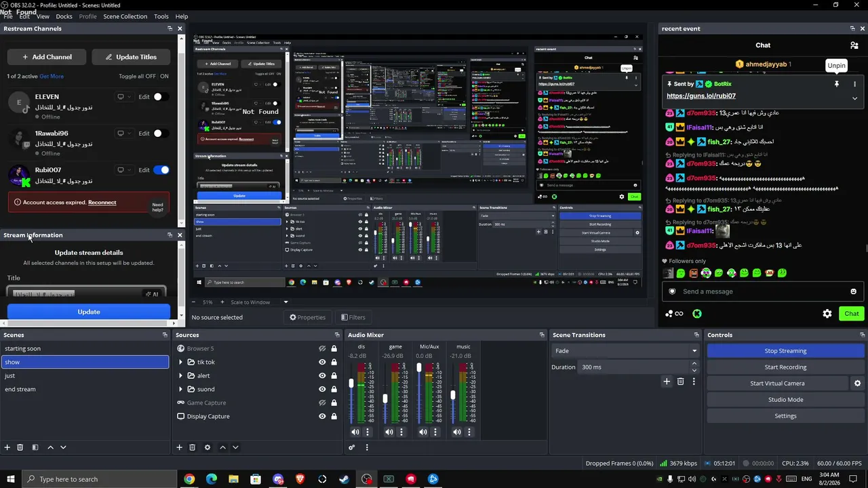This screenshot has width=868, height=488.
Task: Open Rubi007 channel chat dropdown
Action: pos(123,170)
